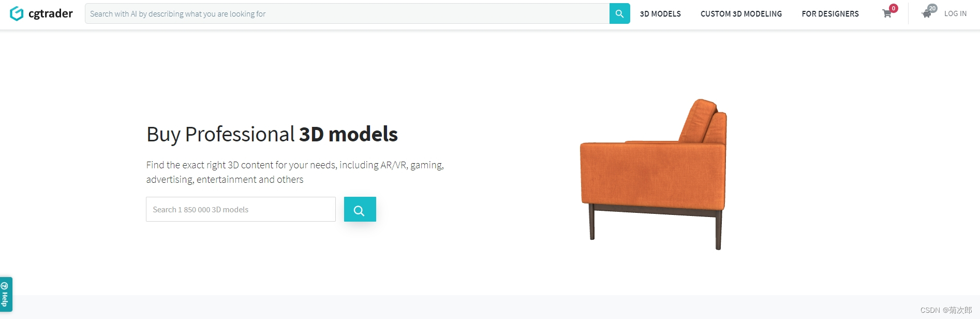The image size is (980, 319).
Task: Focus the AI search bar in header
Action: [x=347, y=13]
